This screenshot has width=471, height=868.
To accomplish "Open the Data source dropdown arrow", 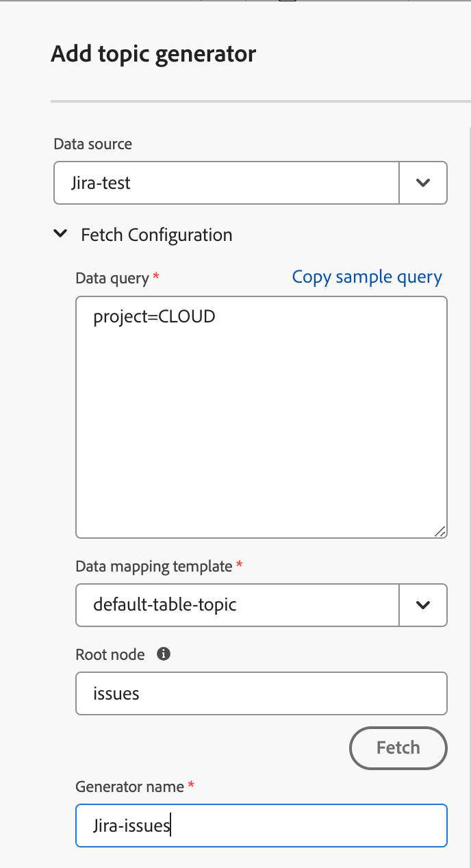I will (x=423, y=183).
